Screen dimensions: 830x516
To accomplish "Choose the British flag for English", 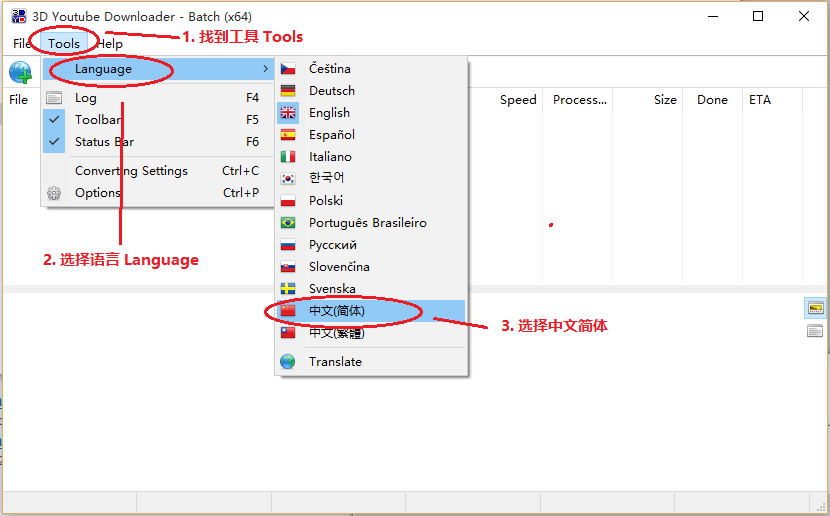I will point(288,113).
